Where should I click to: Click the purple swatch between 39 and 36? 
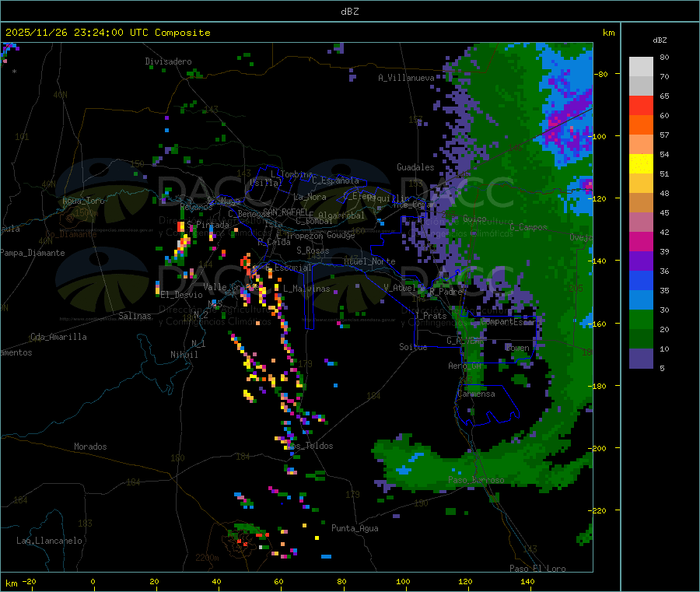641,261
